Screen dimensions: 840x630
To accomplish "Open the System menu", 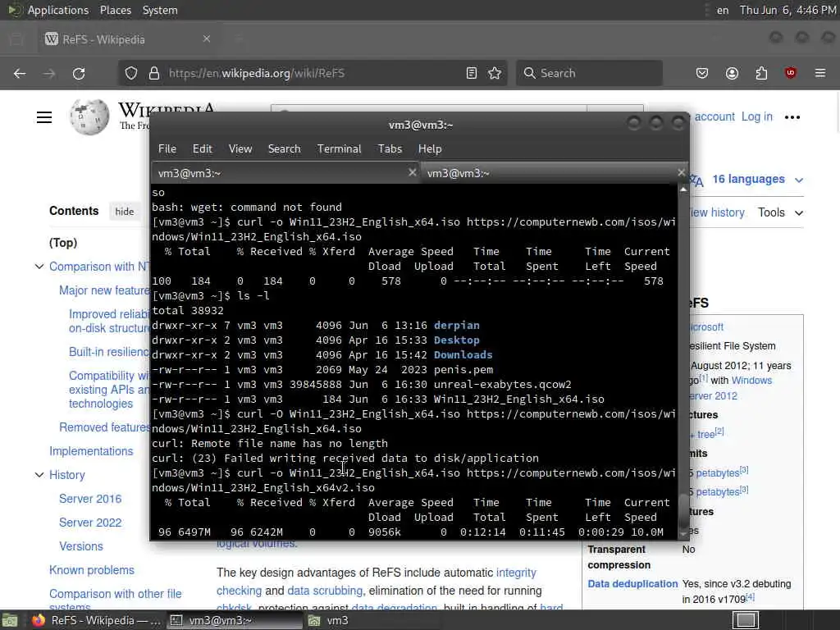I will [160, 10].
